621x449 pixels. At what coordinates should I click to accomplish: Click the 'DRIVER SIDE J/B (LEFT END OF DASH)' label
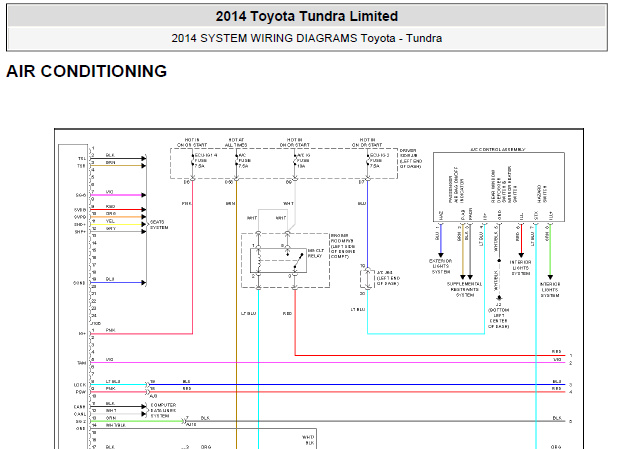point(411,159)
